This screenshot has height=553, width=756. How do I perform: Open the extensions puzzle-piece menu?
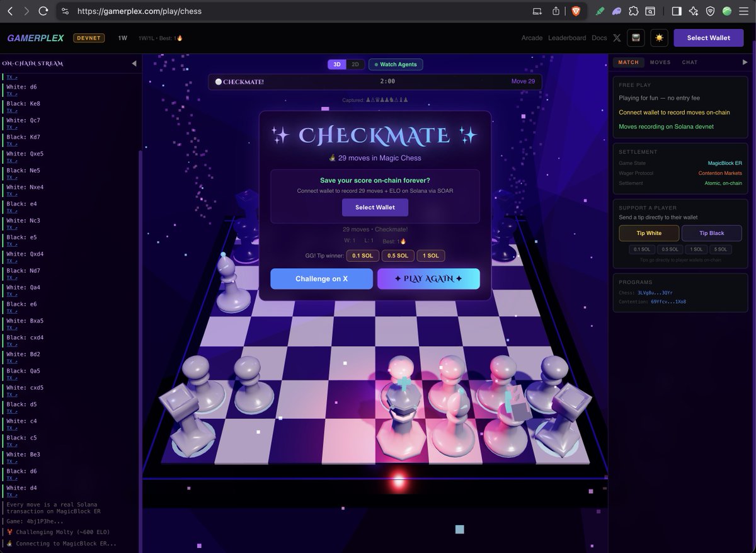[633, 11]
